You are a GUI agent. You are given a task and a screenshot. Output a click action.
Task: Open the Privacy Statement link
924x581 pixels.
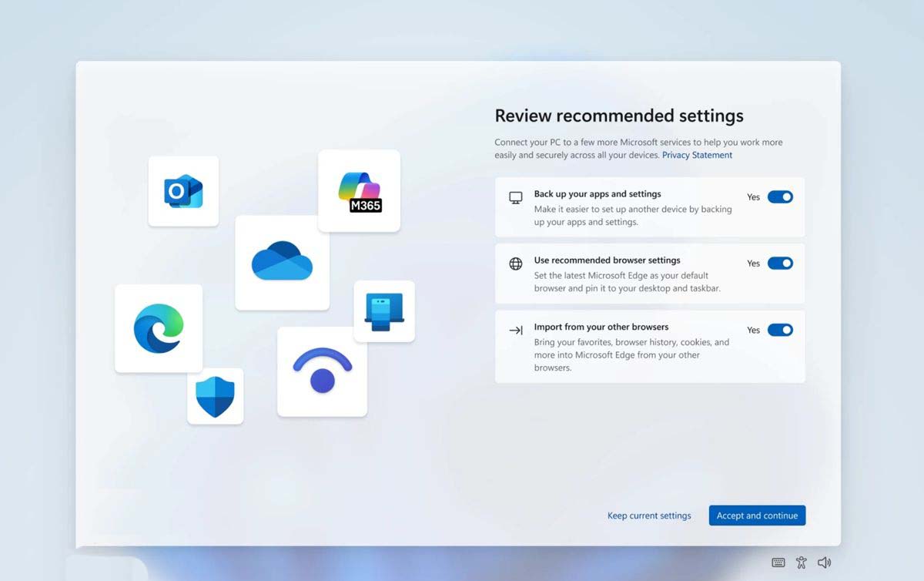(697, 155)
